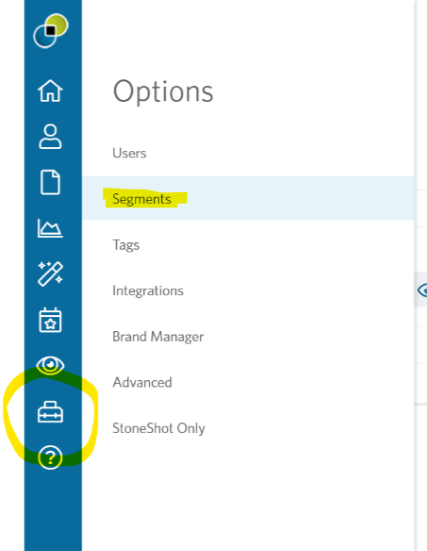The height and width of the screenshot is (551, 427).
Task: Click the StoneShot logo icon
Action: point(51,31)
